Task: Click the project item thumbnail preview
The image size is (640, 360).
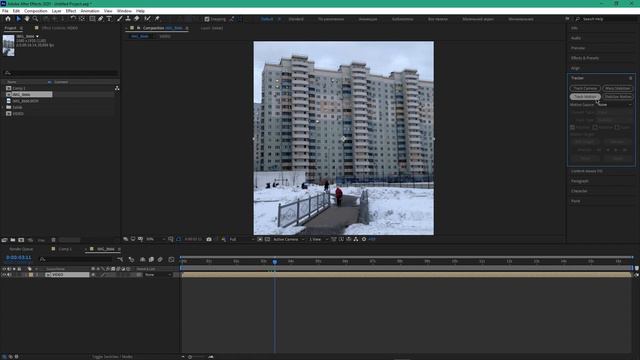Action: 8,45
